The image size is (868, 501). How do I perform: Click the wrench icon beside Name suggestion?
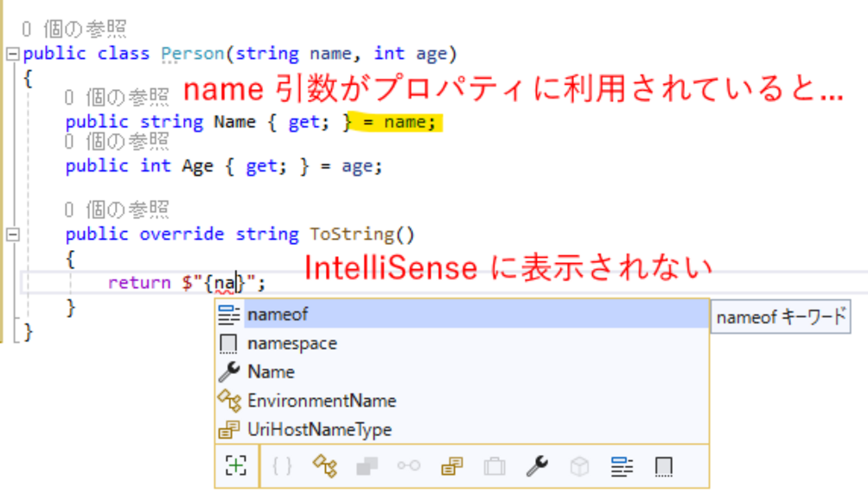pyautogui.click(x=229, y=371)
